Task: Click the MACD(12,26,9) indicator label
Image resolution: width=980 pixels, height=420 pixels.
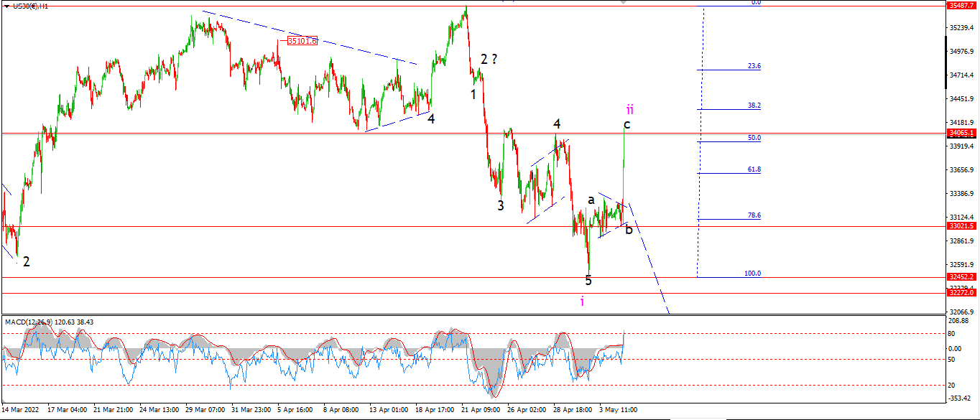Action: coord(29,322)
